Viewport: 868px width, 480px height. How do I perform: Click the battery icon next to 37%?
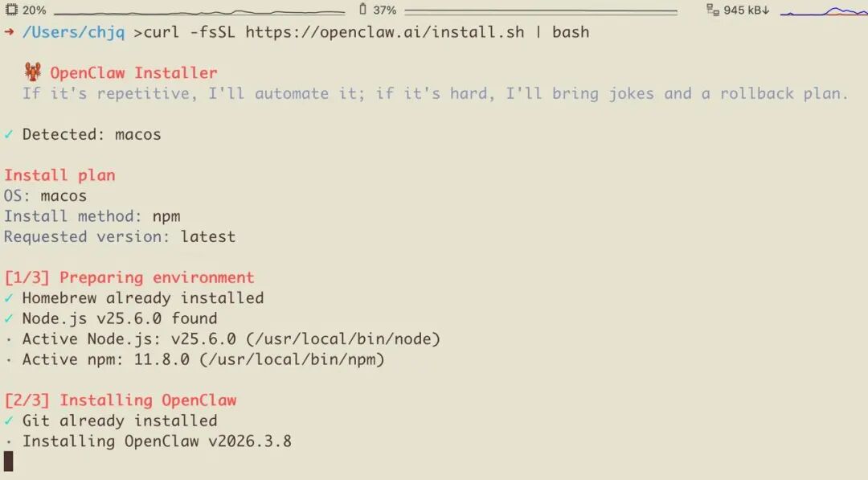[362, 10]
